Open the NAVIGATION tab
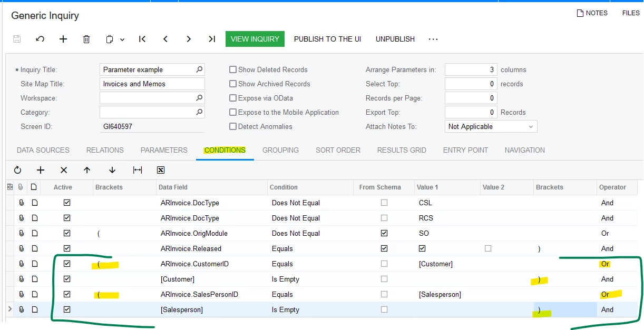Image resolution: width=644 pixels, height=330 pixels. pos(525,150)
